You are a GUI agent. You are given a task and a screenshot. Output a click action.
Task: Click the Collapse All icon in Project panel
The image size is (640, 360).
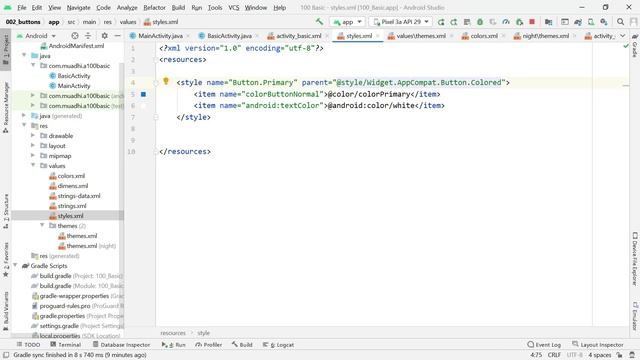[88, 36]
